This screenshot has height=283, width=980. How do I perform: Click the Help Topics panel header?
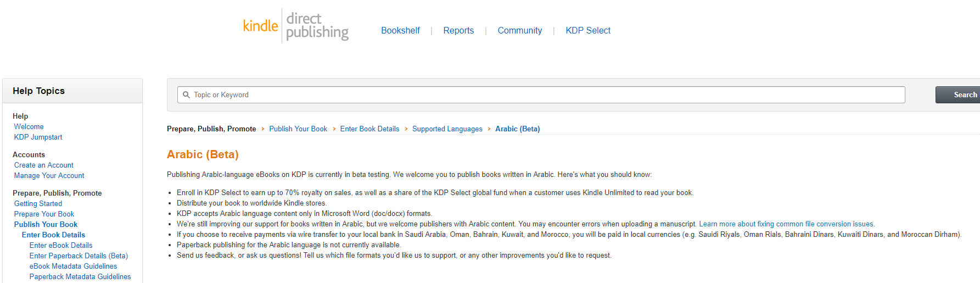72,91
